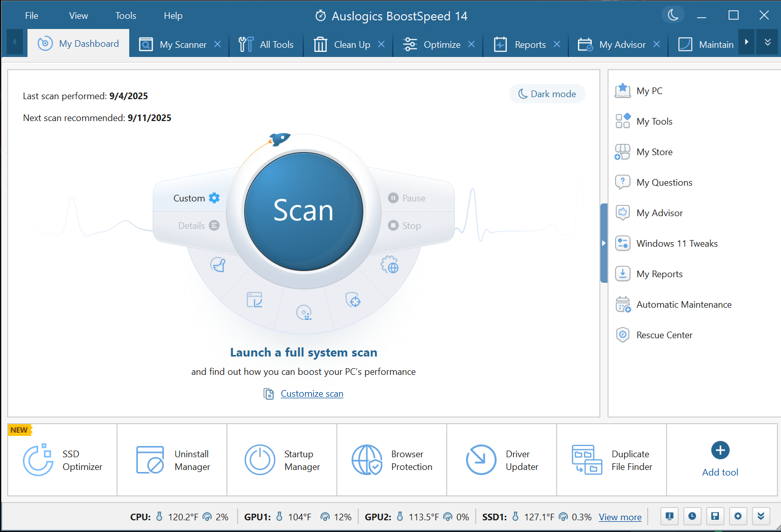The height and width of the screenshot is (532, 781).
Task: Open Windows 11 Tweaks in sidebar
Action: 666,244
